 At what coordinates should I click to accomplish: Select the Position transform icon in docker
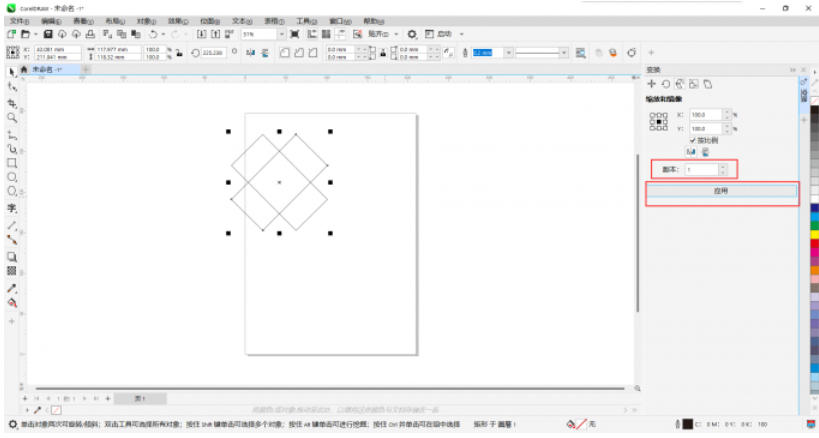pyautogui.click(x=652, y=84)
